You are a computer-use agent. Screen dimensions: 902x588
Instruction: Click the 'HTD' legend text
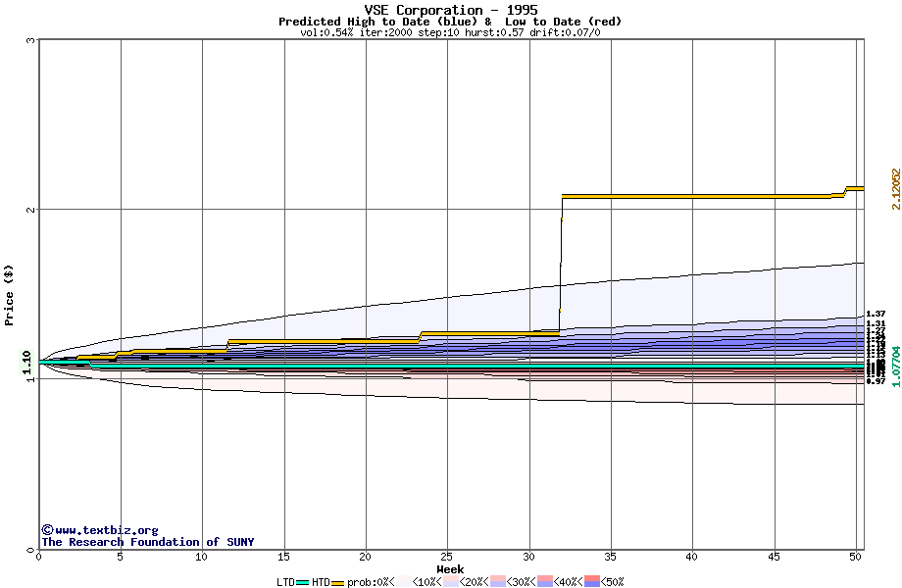pyautogui.click(x=321, y=582)
